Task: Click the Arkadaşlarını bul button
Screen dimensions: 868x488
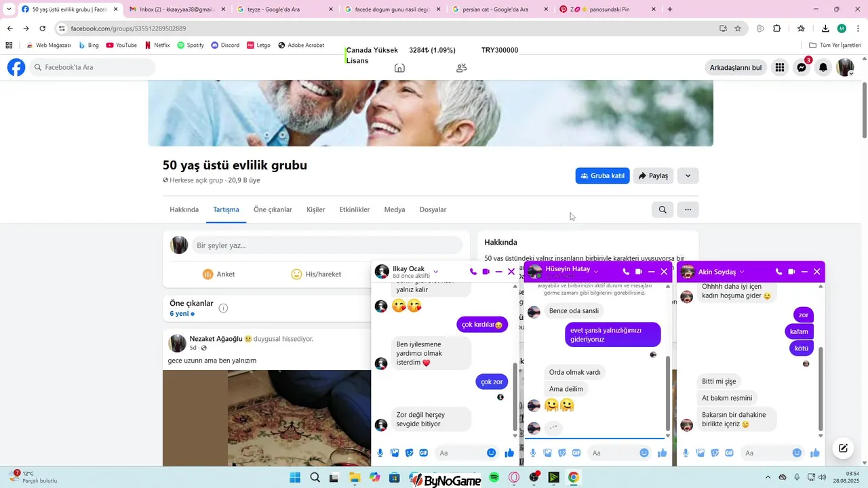Action: click(736, 68)
